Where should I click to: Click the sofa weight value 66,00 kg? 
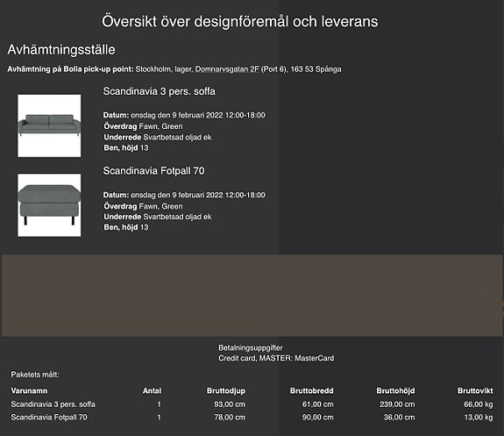[x=479, y=404]
